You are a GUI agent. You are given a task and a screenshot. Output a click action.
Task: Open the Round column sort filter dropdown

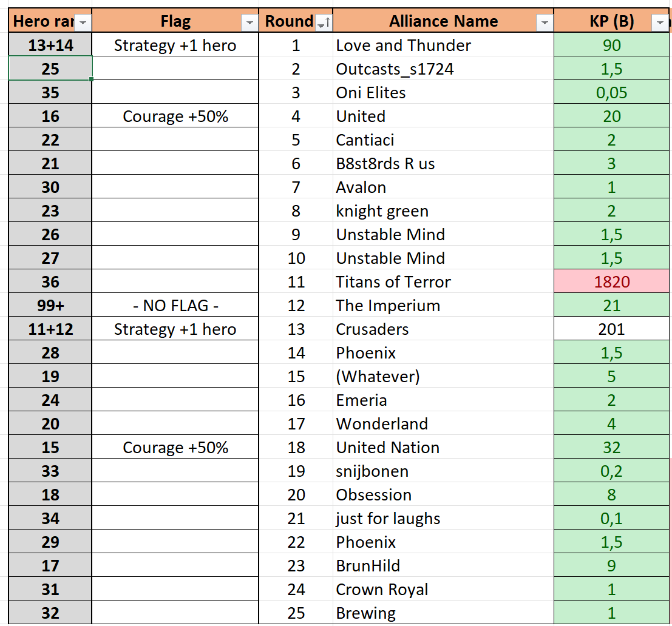pos(324,22)
